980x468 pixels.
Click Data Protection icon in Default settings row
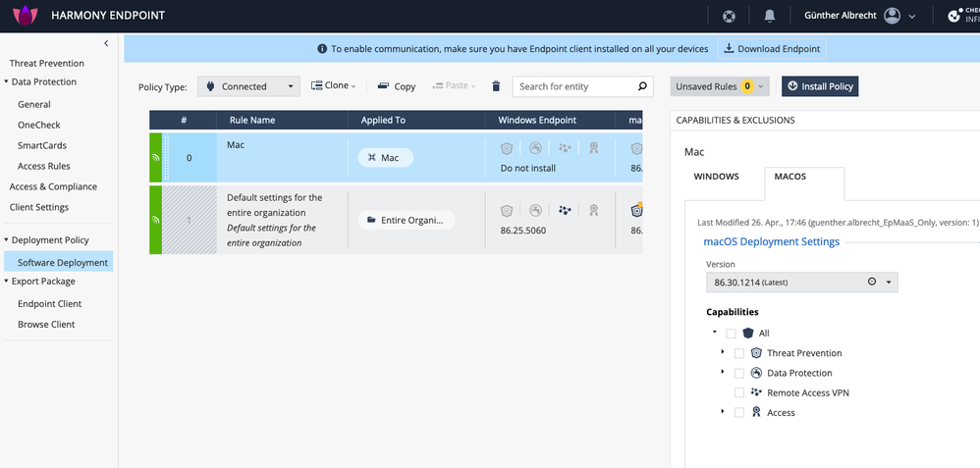click(535, 211)
